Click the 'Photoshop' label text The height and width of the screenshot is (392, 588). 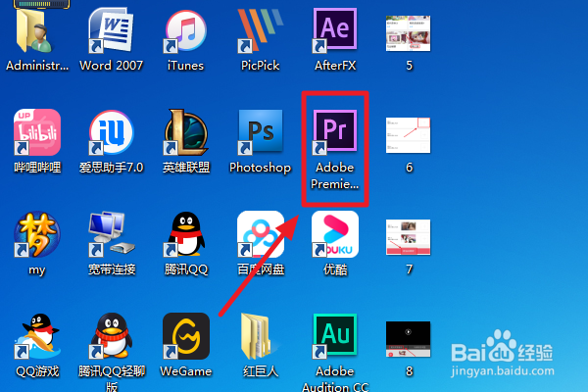click(261, 168)
